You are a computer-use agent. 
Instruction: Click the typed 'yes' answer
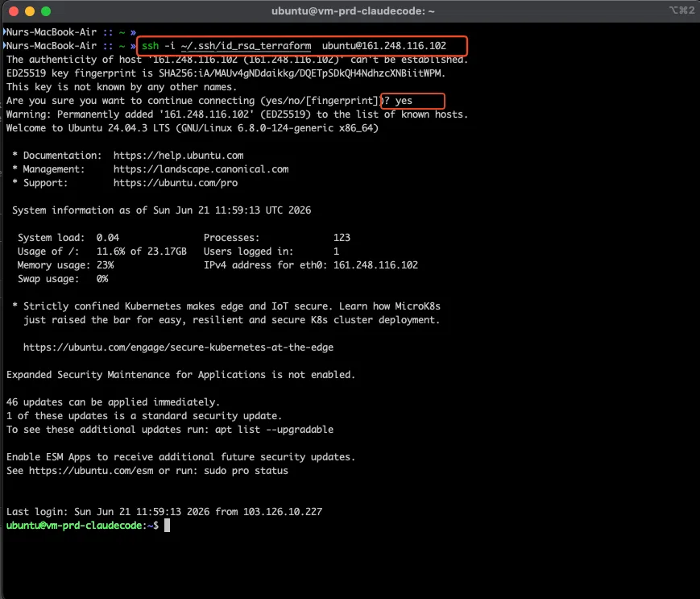coord(404,101)
